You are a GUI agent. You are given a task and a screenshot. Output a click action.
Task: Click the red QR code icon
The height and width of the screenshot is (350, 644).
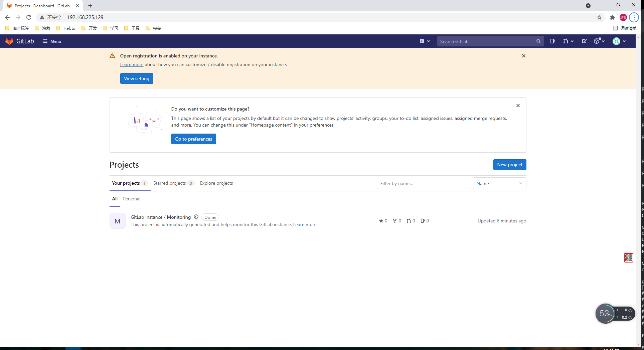click(x=628, y=258)
